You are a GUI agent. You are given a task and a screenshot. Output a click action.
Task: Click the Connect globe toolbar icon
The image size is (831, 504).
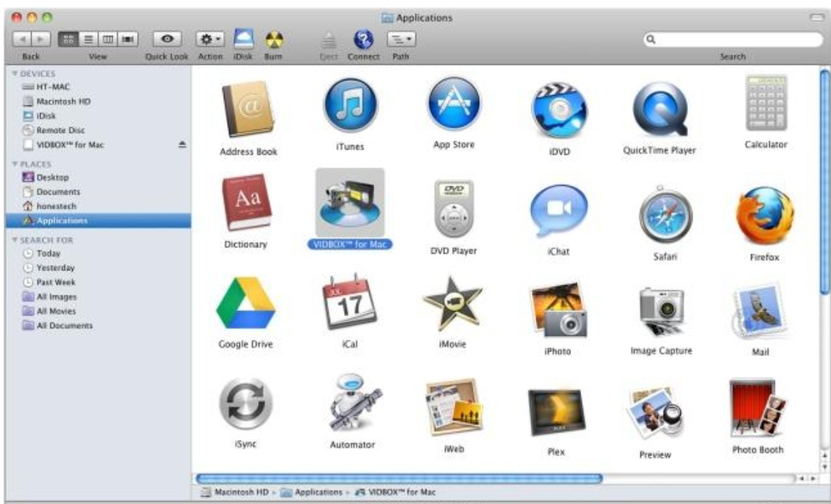[x=364, y=39]
